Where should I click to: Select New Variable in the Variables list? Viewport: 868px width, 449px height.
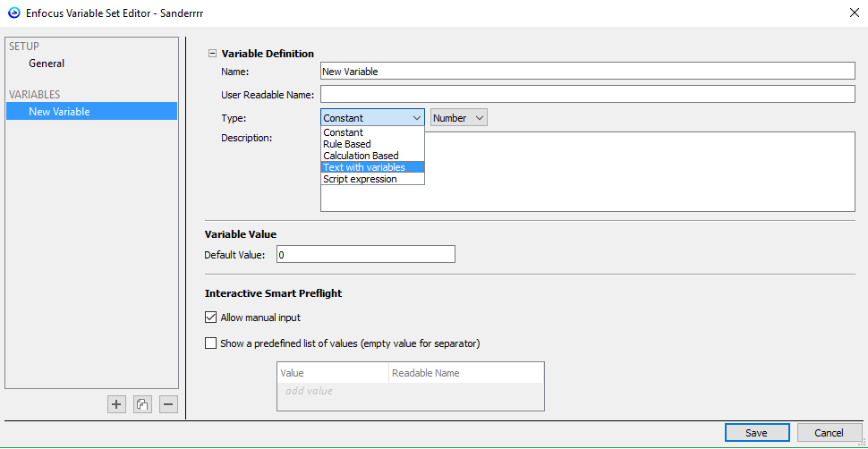[x=59, y=112]
